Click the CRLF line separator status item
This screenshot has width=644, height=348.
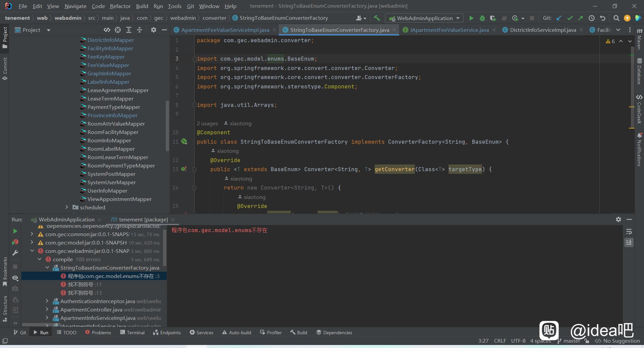500,341
